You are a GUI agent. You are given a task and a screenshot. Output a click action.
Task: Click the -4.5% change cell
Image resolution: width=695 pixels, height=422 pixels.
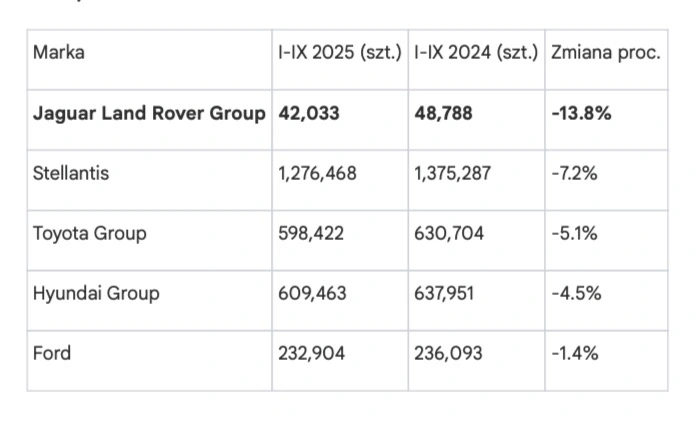[575, 293]
